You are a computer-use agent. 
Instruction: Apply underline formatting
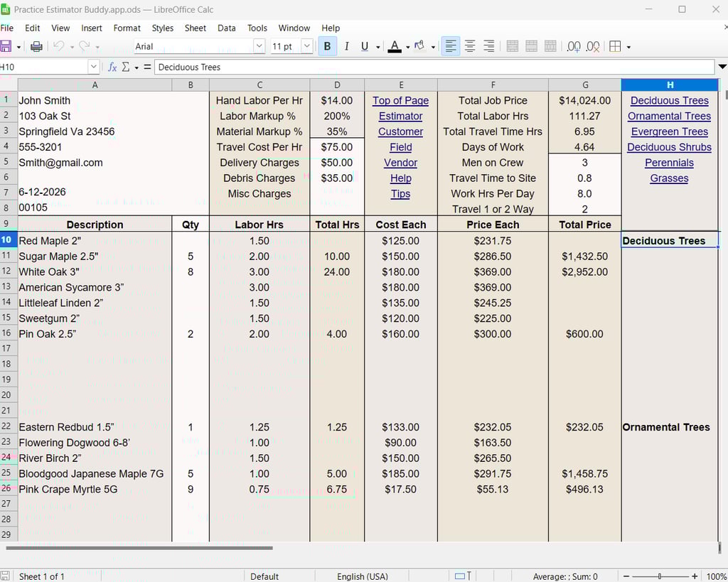[364, 45]
